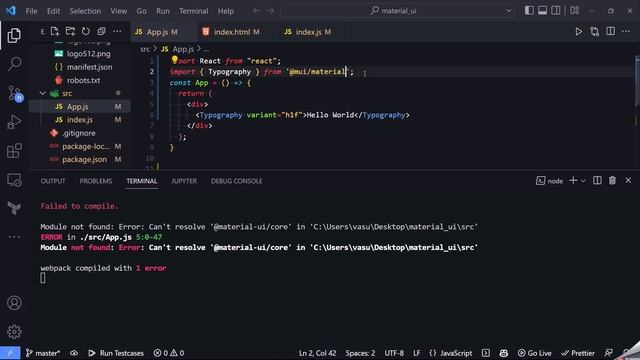
Task: Change Spaces: 2 indentation setting
Action: click(360, 353)
